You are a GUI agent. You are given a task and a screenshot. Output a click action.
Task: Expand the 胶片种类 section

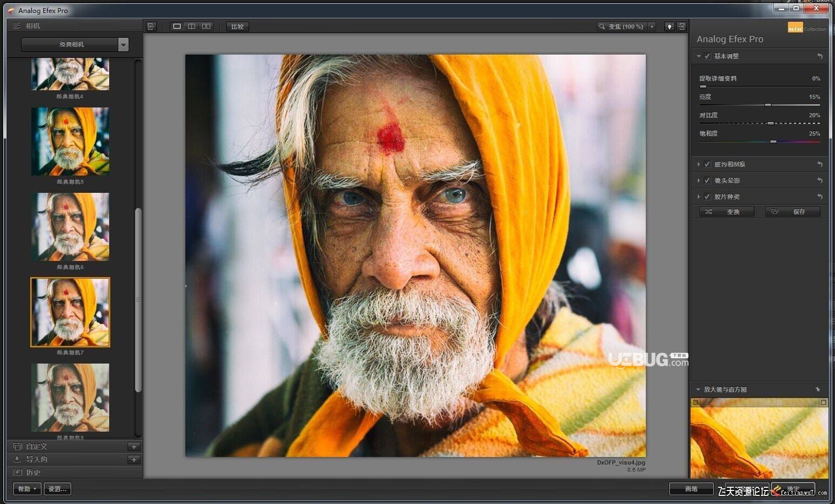click(x=699, y=197)
